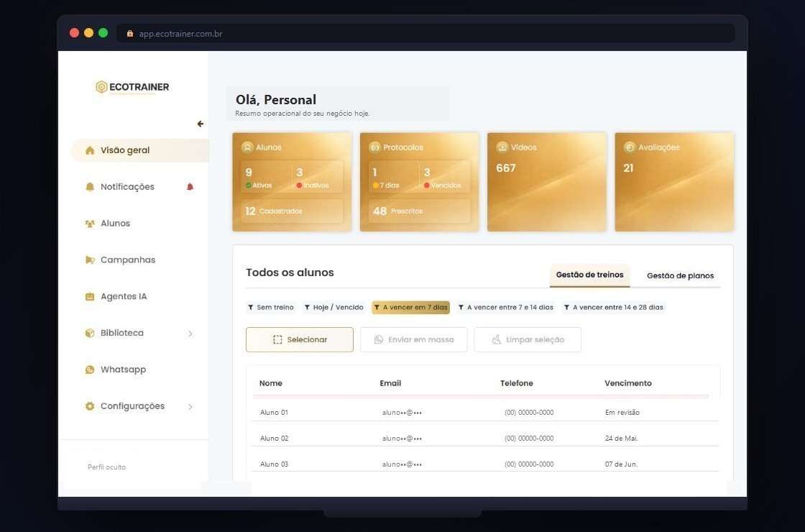Click the Selecionar button
This screenshot has width=805, height=532.
pyautogui.click(x=300, y=339)
